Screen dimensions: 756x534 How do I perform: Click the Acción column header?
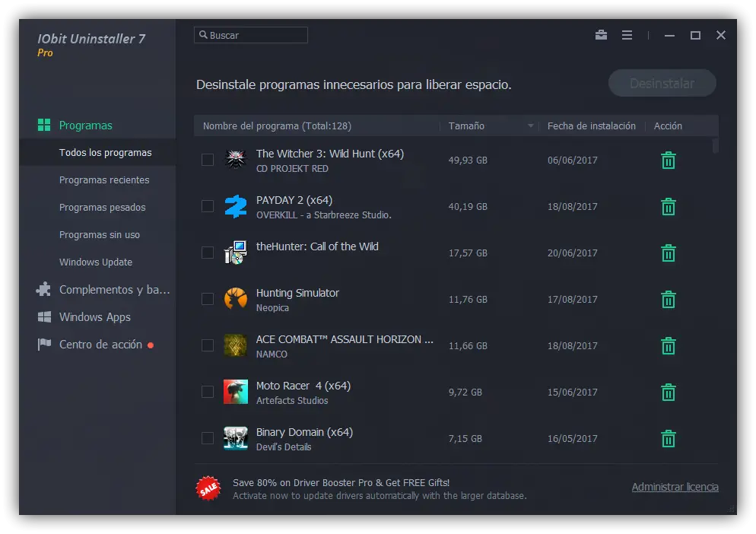668,126
